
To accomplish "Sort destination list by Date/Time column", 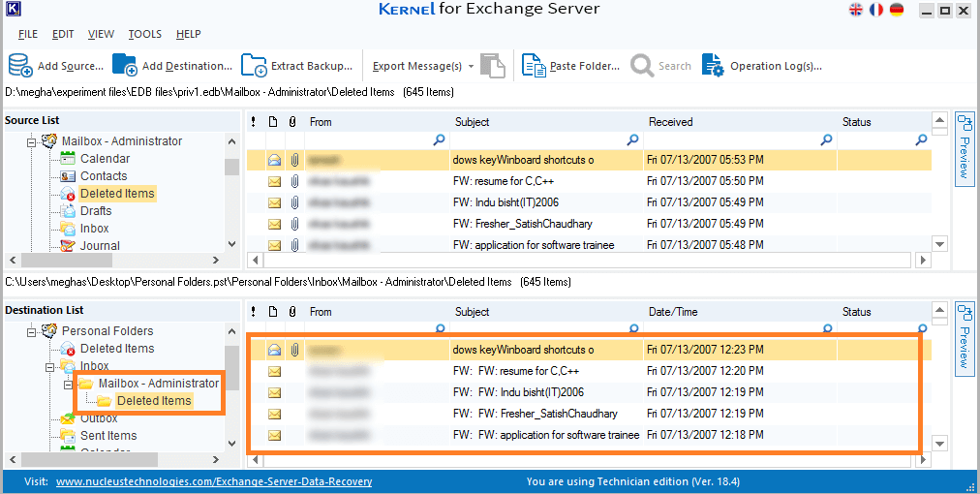I will click(x=673, y=311).
